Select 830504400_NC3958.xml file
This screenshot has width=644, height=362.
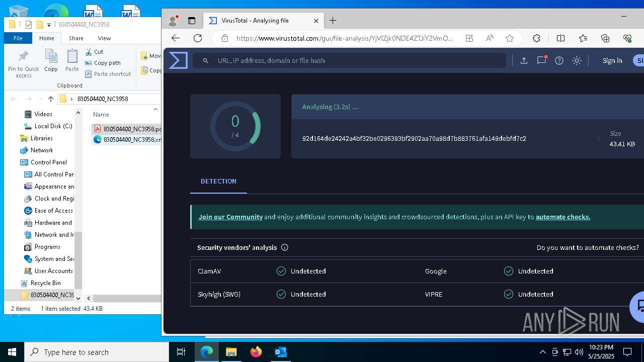pyautogui.click(x=127, y=140)
